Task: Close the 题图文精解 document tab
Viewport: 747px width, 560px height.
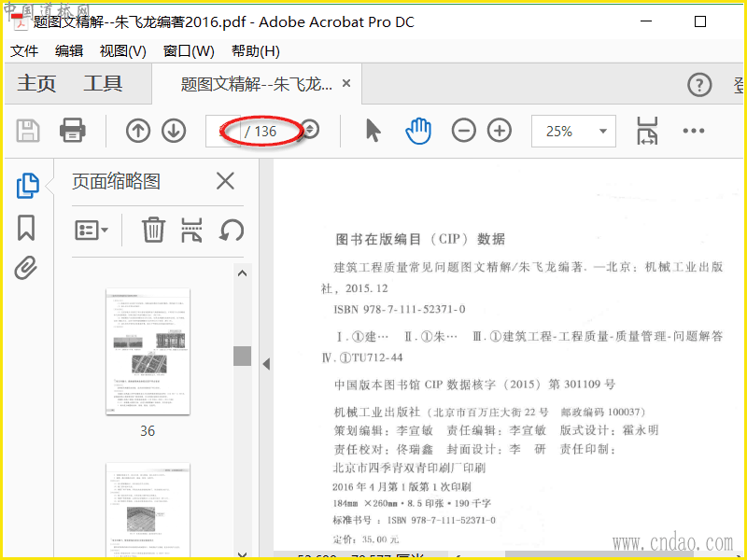Action: point(346,84)
